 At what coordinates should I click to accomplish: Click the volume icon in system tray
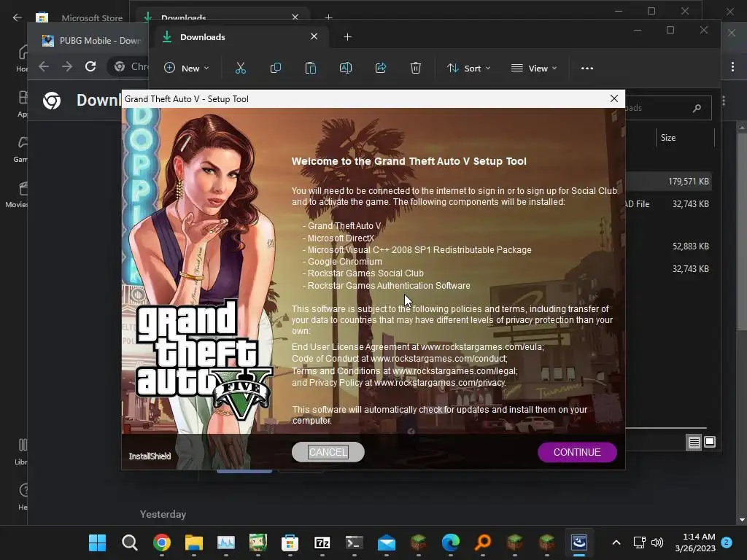pyautogui.click(x=657, y=542)
